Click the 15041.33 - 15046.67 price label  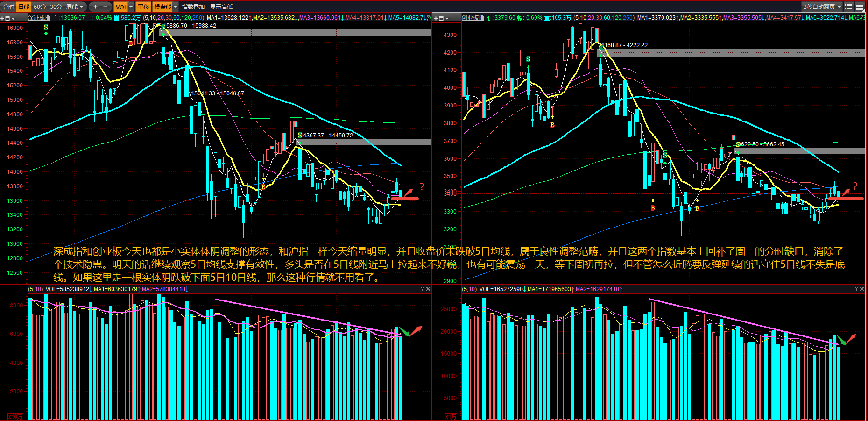coord(218,93)
